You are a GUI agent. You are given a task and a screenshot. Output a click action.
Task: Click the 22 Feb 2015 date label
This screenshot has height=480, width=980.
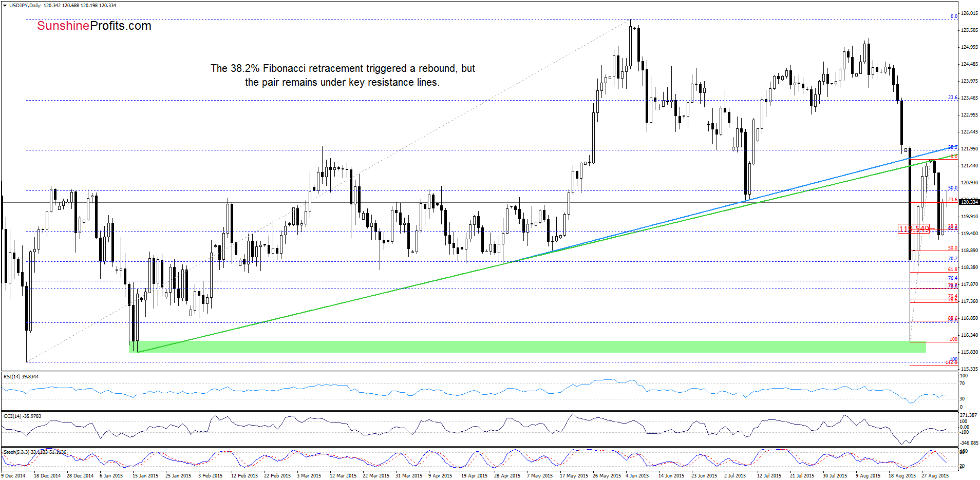pos(277,476)
